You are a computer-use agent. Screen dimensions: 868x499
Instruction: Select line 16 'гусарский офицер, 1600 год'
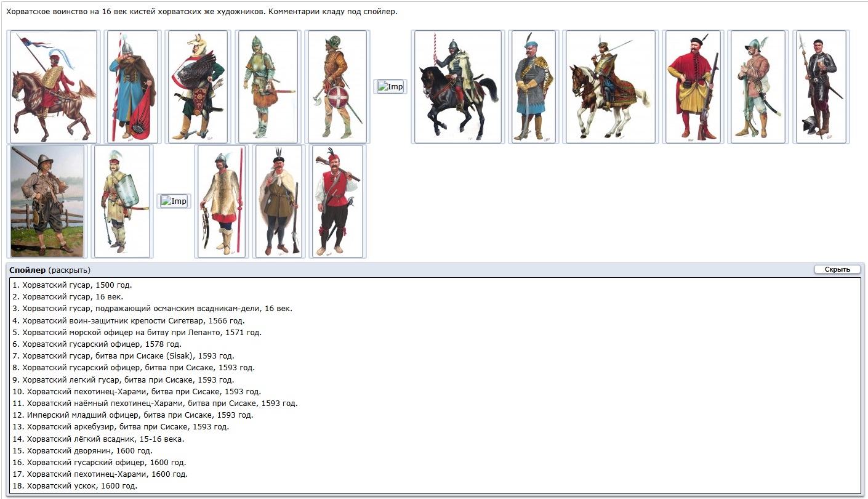click(x=100, y=462)
